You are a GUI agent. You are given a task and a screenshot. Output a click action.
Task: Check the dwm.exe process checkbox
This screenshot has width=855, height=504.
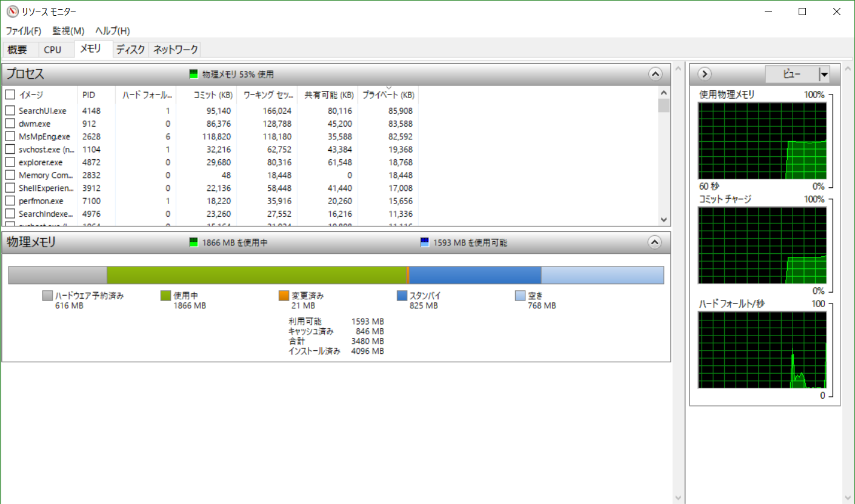pyautogui.click(x=10, y=124)
